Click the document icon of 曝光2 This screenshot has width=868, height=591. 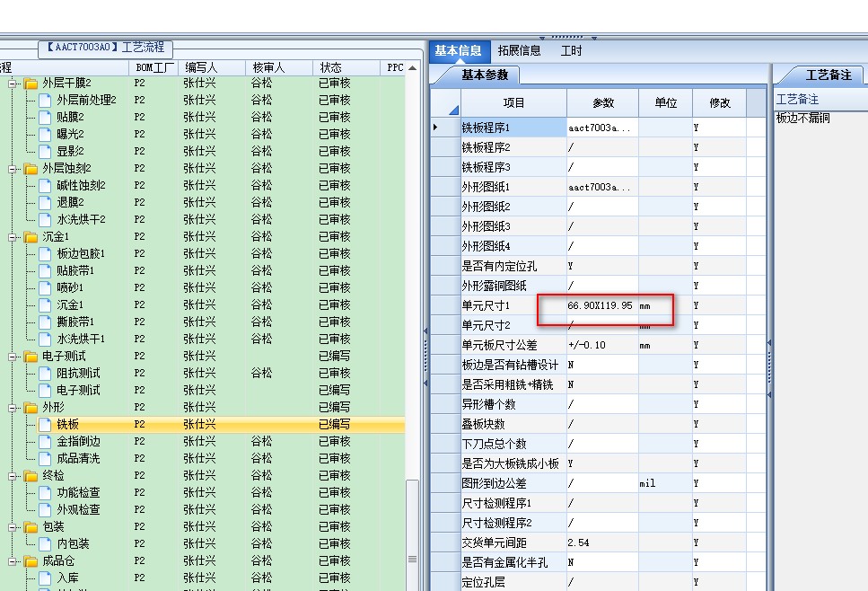[46, 135]
